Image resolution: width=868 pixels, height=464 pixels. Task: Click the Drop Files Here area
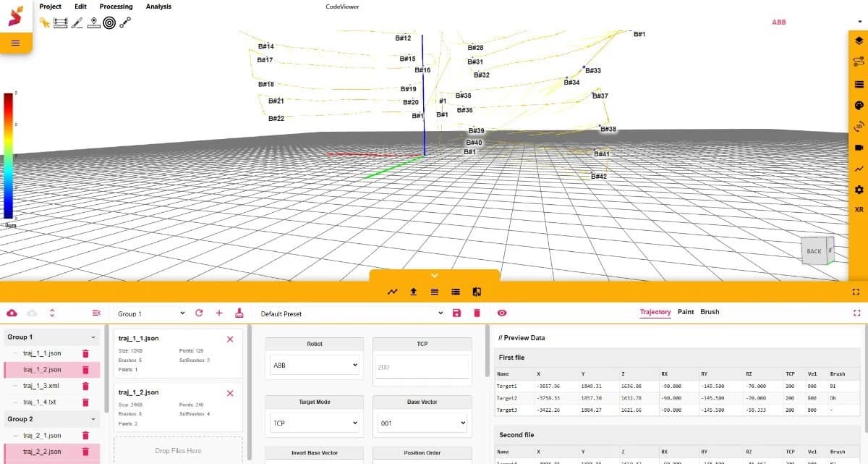tap(178, 450)
